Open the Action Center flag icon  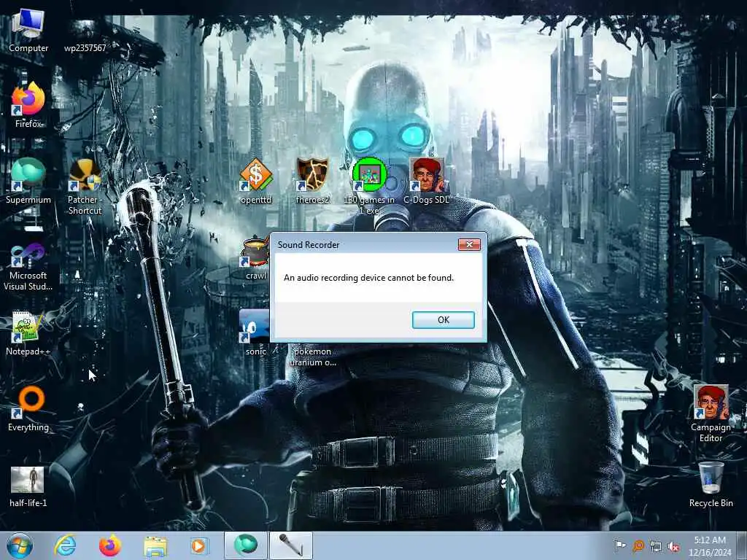(620, 545)
